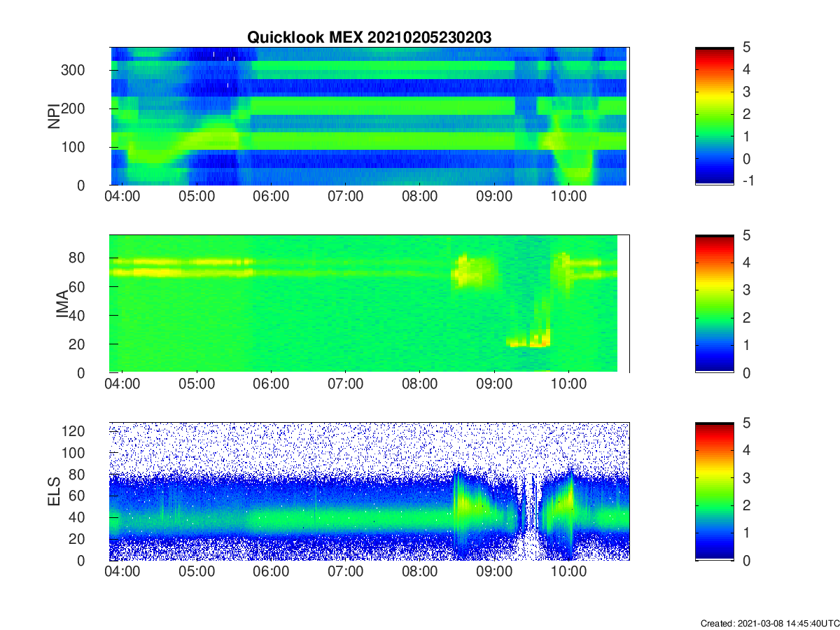The image size is (840, 630).
Task: Click the 06:00 tick under the IMA plot
Action: 271,384
